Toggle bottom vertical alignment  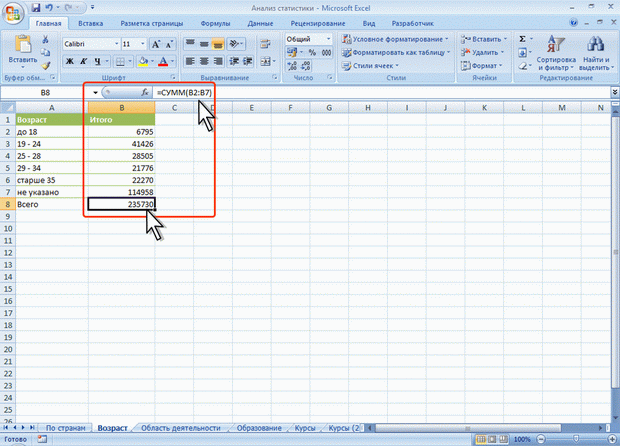point(218,43)
